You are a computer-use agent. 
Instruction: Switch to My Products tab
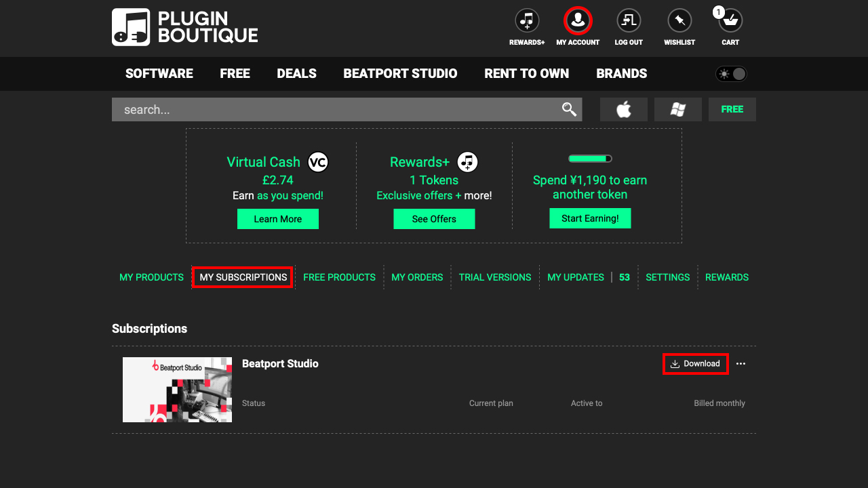tap(151, 277)
